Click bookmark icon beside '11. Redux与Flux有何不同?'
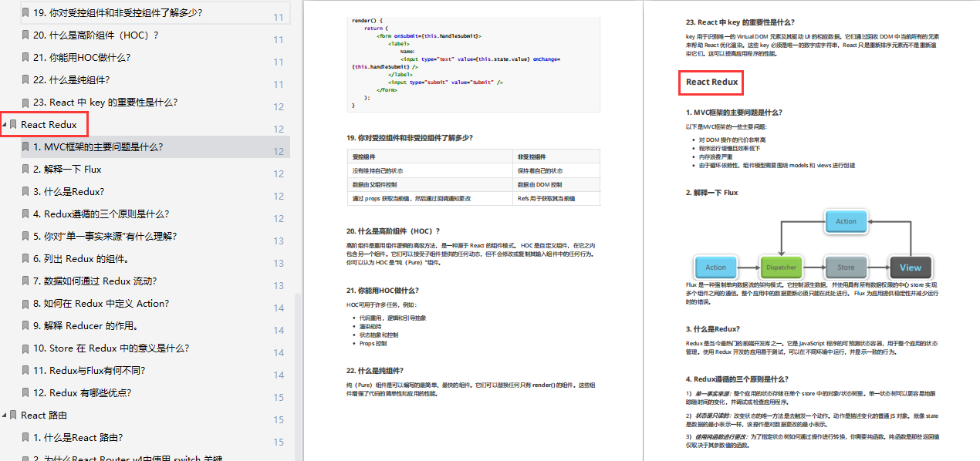The height and width of the screenshot is (461, 980). pyautogui.click(x=25, y=370)
